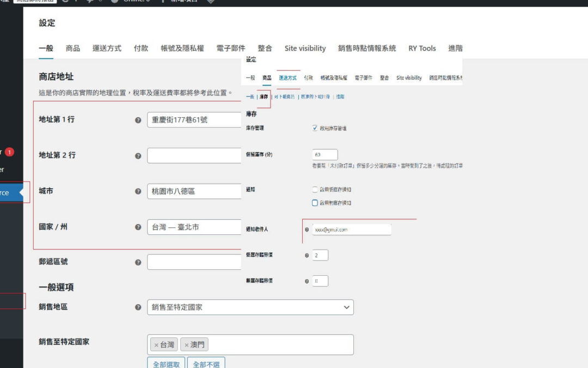Open 商品 tab in main settings
The height and width of the screenshot is (368, 588).
click(x=73, y=48)
